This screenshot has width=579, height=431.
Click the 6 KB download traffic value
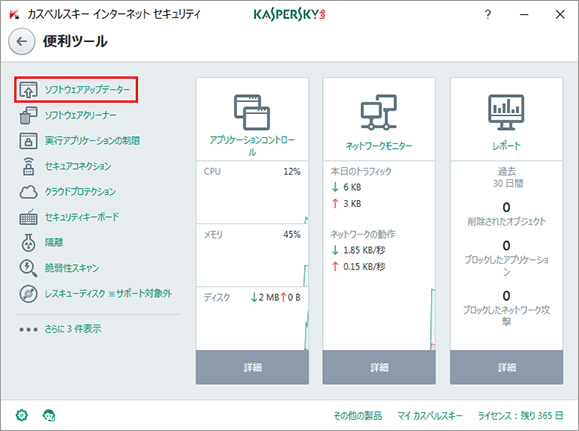point(352,188)
